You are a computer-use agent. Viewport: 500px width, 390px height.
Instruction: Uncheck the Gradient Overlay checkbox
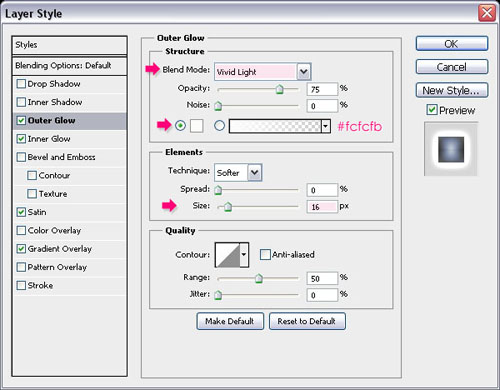21,249
